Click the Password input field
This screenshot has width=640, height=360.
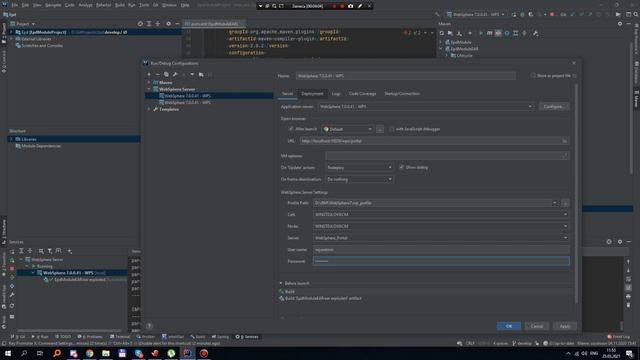pos(441,261)
